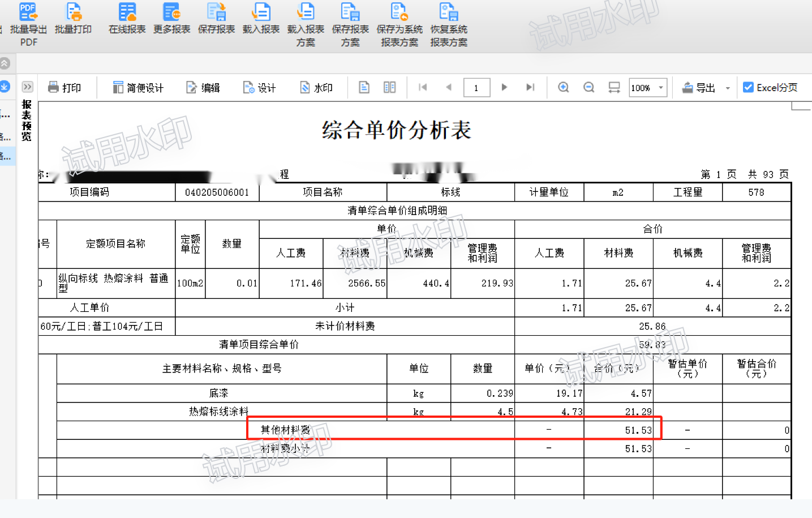Click zoom out magnifier icon

(x=589, y=87)
